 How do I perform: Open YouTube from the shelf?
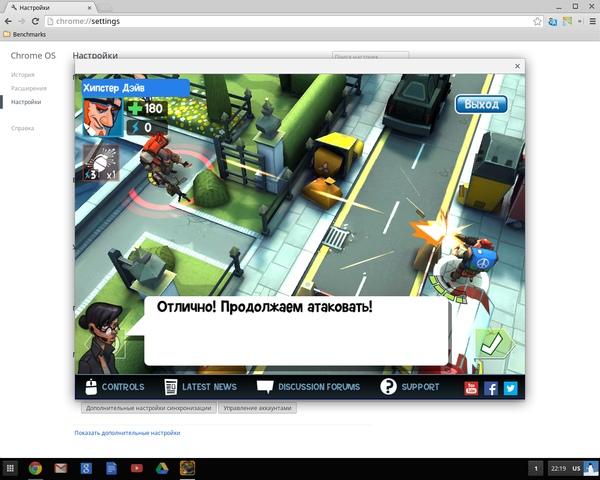click(137, 468)
